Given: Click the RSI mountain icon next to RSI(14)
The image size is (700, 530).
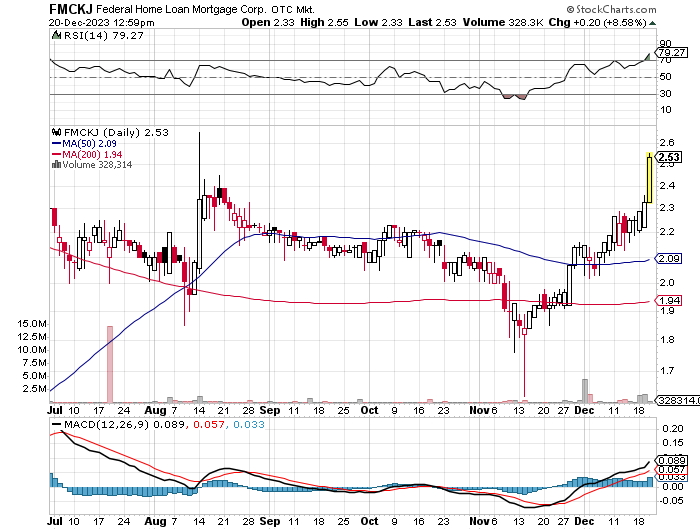Looking at the screenshot, I should (x=57, y=35).
